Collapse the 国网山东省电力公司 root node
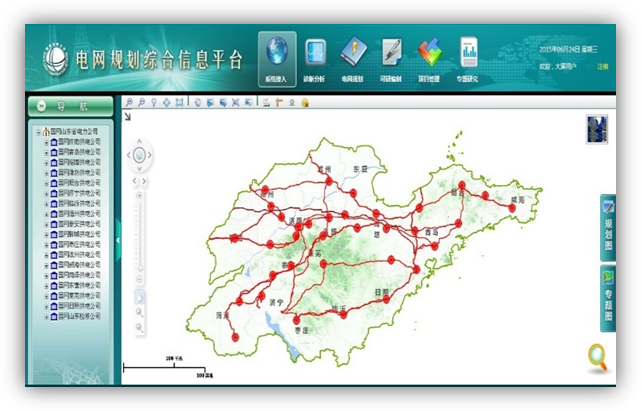This screenshot has height=411, width=642. [38, 132]
